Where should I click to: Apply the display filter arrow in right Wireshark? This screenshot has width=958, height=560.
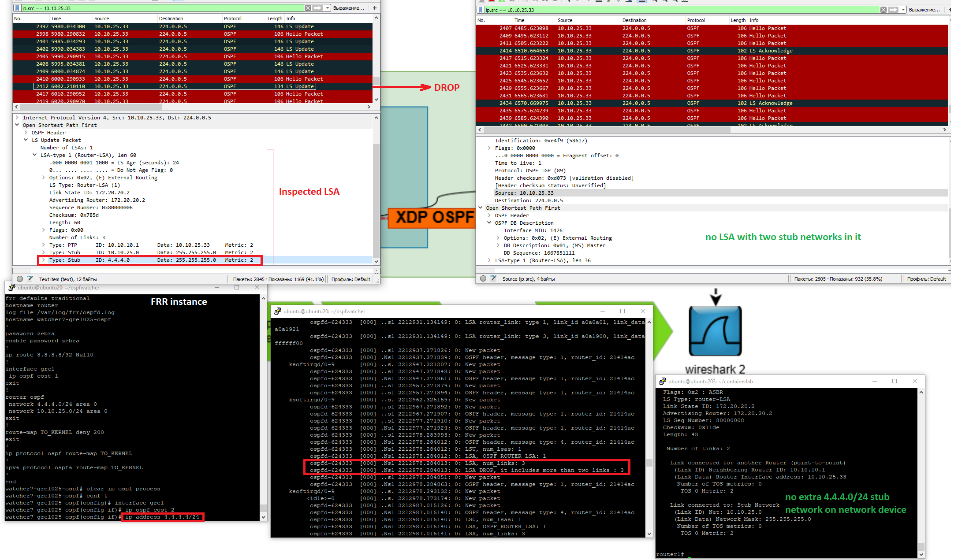[893, 10]
